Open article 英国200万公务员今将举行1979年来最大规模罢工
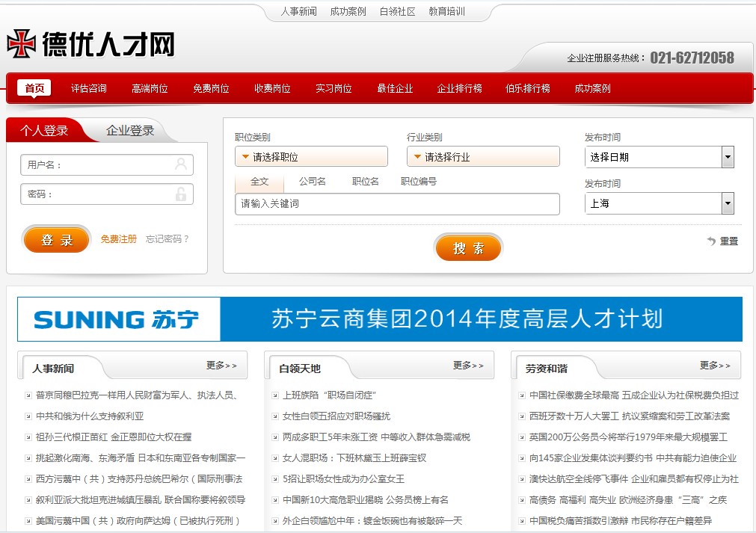Viewport: 756px width, 533px height. (628, 437)
